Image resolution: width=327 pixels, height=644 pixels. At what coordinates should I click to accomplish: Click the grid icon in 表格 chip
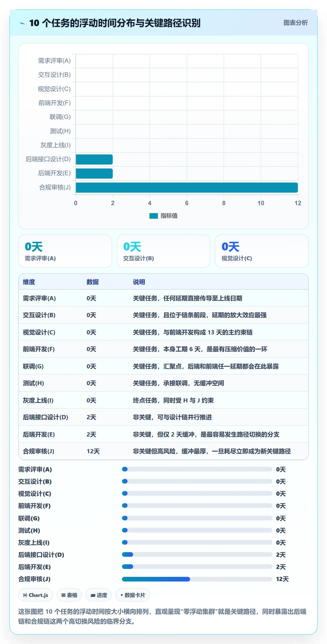coord(63,595)
